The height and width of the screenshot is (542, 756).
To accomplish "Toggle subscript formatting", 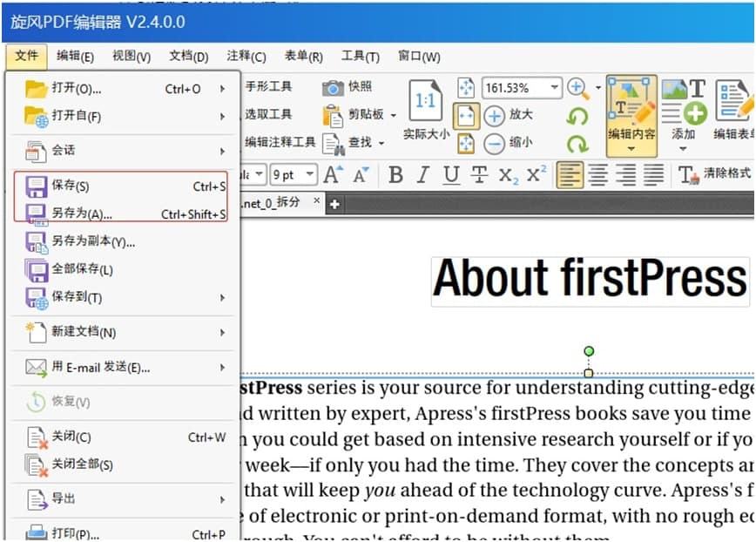I will [508, 175].
